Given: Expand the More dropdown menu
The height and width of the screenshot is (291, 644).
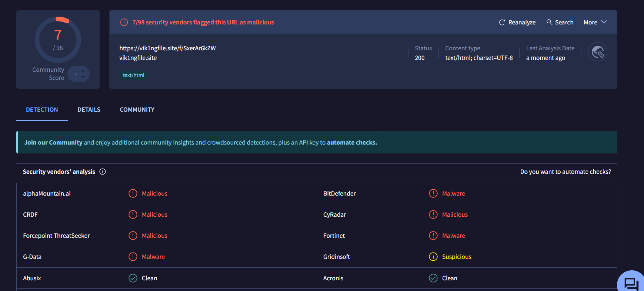Looking at the screenshot, I should 595,23.
